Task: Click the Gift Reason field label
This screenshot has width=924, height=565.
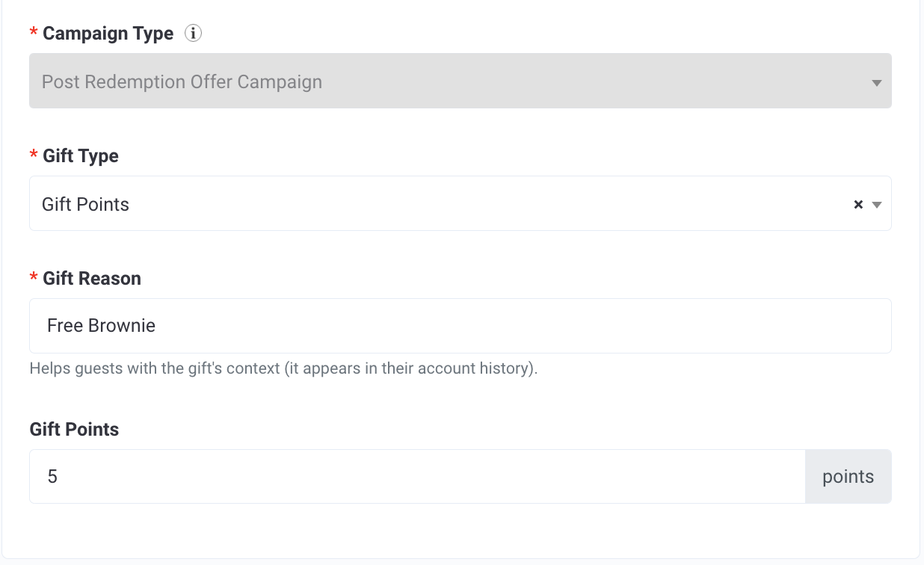Action: click(92, 279)
